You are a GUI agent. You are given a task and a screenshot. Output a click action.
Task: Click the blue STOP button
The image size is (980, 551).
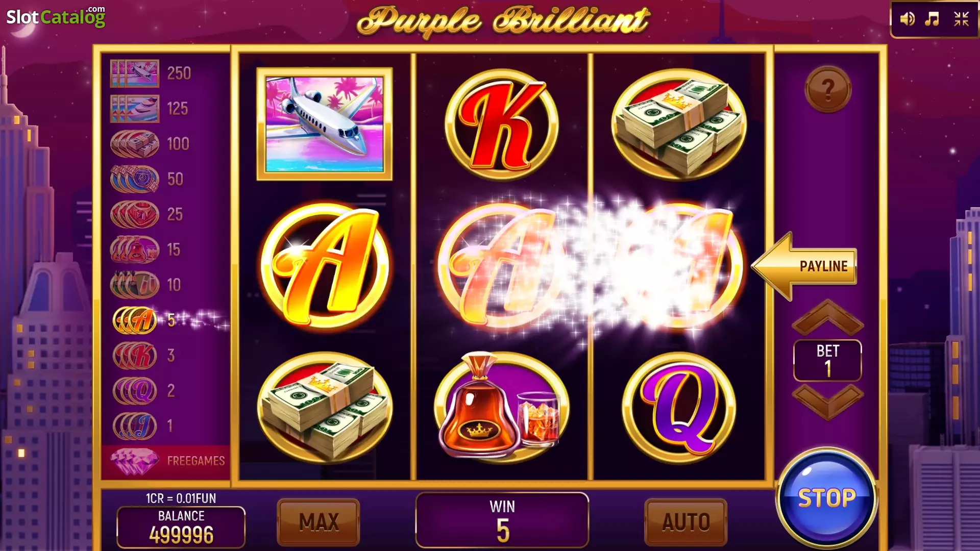tap(827, 498)
